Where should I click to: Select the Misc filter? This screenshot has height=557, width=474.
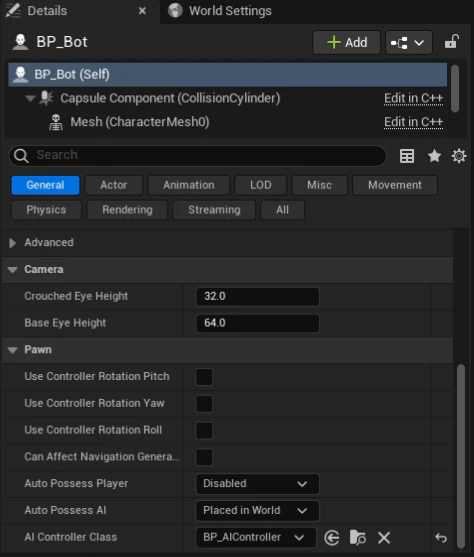click(319, 185)
